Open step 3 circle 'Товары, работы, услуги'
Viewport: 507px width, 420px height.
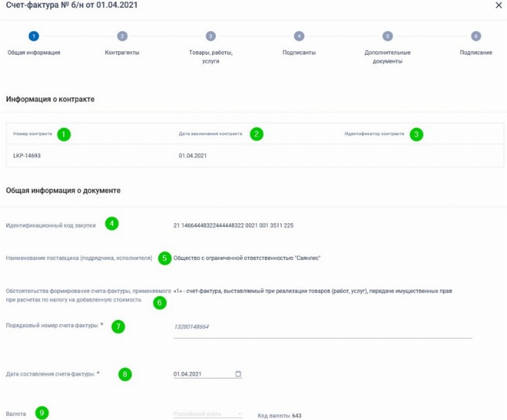pyautogui.click(x=211, y=36)
